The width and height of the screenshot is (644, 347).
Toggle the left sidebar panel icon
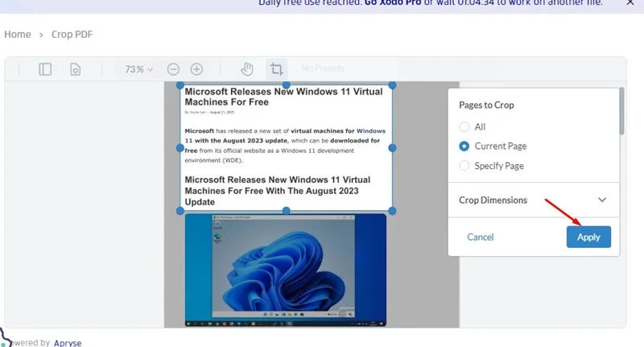[x=45, y=69]
